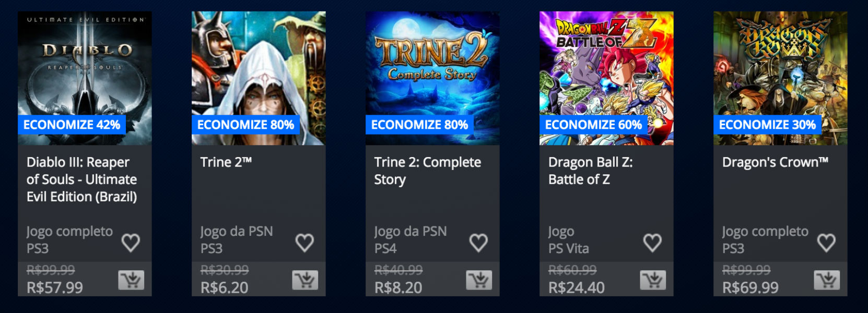The height and width of the screenshot is (313, 868).
Task: Open the Dragon's Crown™ title link
Action: coord(776,162)
